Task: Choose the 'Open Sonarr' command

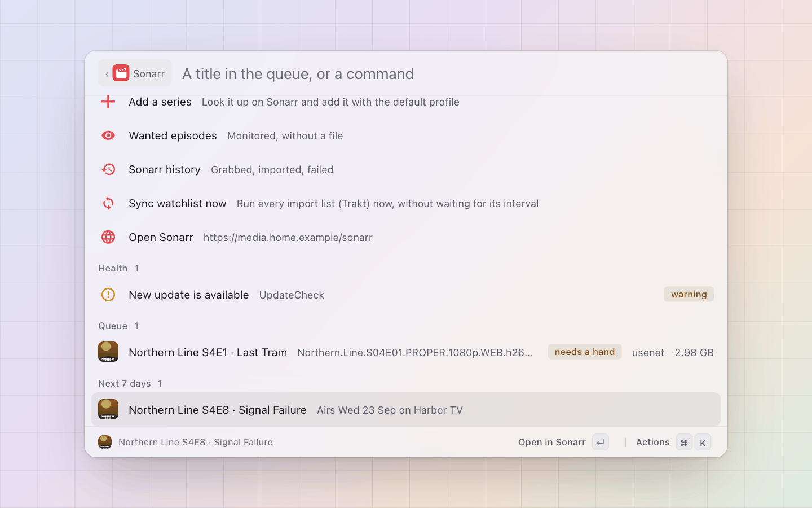Action: pyautogui.click(x=406, y=237)
